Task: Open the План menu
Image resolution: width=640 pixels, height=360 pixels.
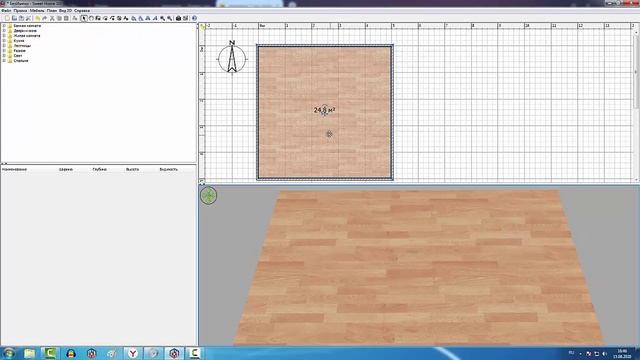Action: 52,11
